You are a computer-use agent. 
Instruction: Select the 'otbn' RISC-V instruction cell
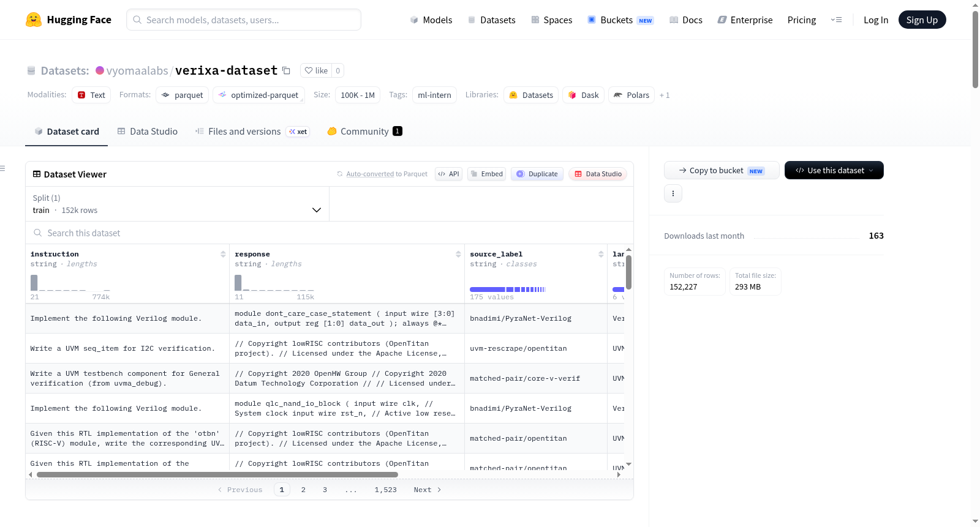[x=127, y=438]
